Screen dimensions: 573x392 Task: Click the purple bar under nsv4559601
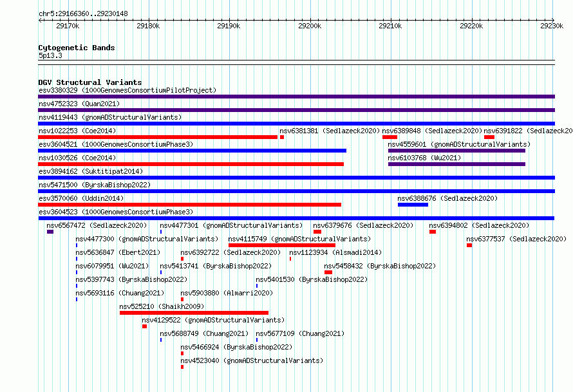pos(457,151)
